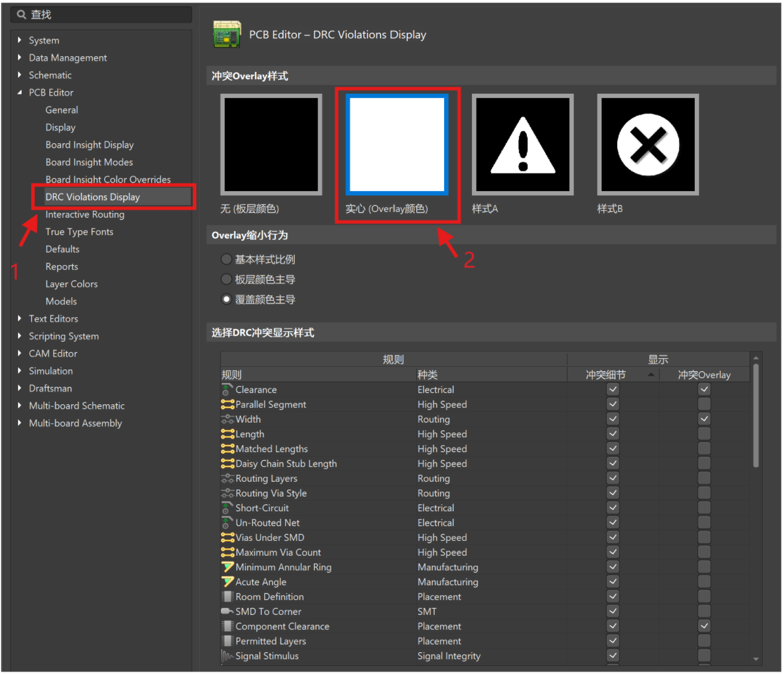Expand the Scripting System tree node
The width and height of the screenshot is (784, 674).
click(20, 336)
